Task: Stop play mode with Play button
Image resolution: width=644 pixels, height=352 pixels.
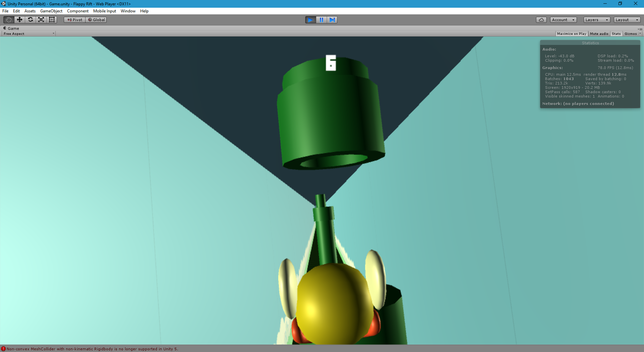Action: 311,20
